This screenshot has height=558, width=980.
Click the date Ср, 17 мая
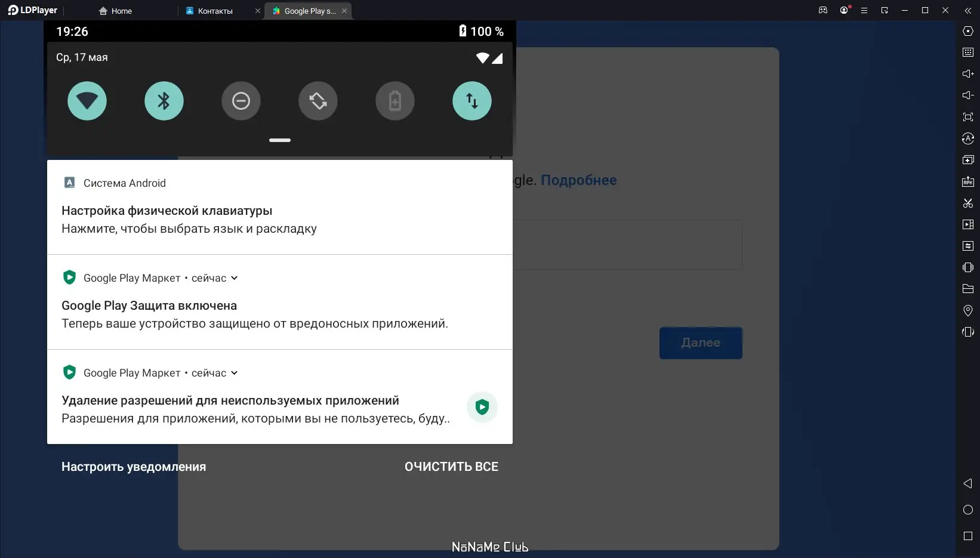[82, 57]
